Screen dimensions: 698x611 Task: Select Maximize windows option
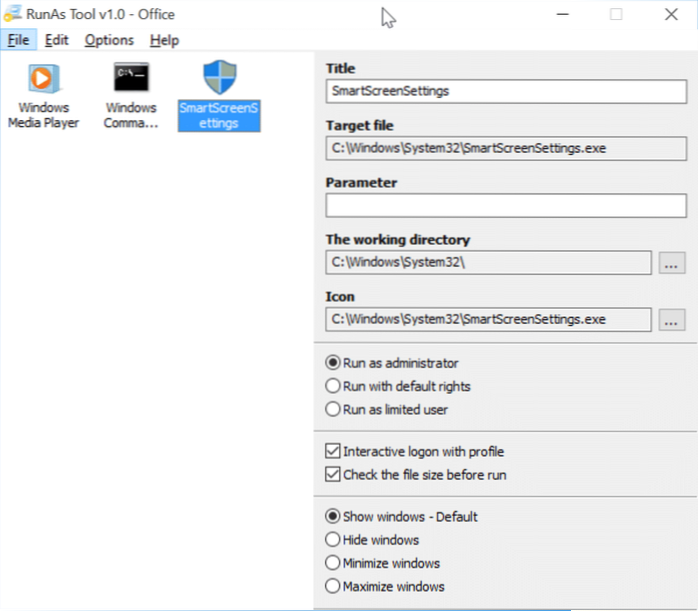click(333, 586)
